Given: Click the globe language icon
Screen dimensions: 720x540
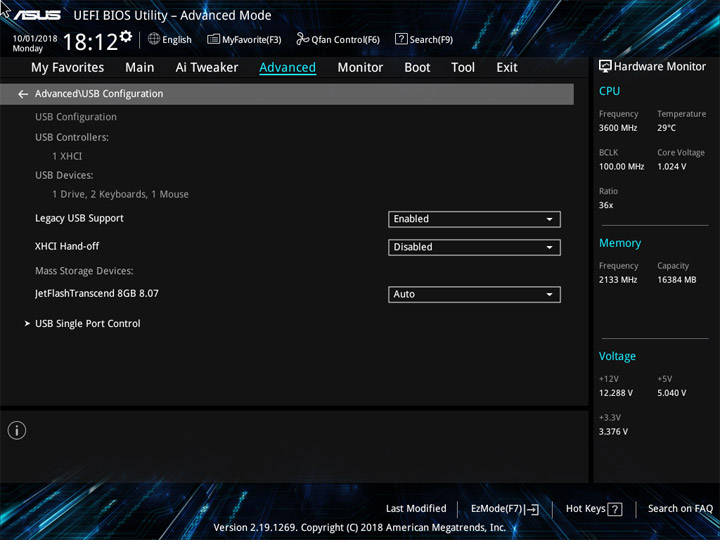Looking at the screenshot, I should pyautogui.click(x=154, y=39).
